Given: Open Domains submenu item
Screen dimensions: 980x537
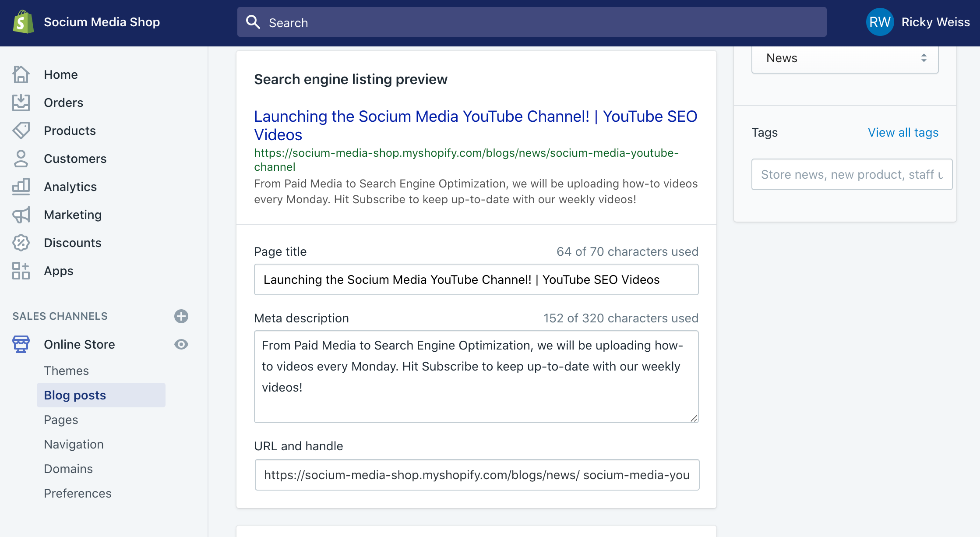Looking at the screenshot, I should point(68,469).
